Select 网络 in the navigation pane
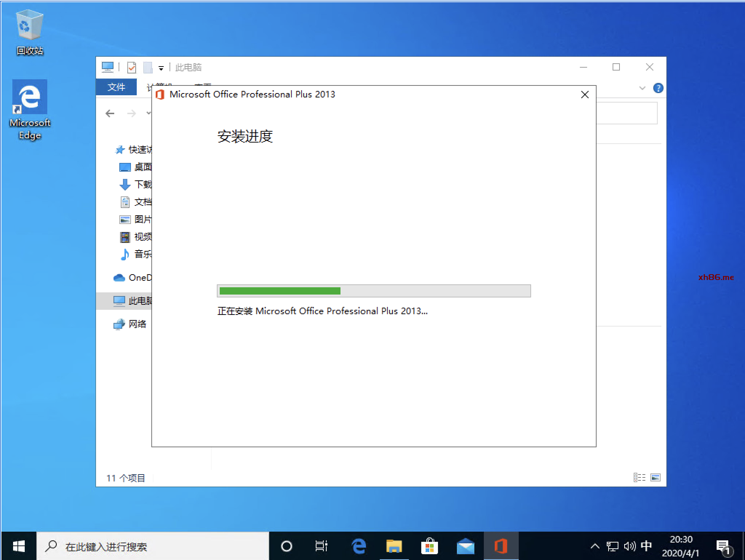The height and width of the screenshot is (560, 745). point(137,324)
